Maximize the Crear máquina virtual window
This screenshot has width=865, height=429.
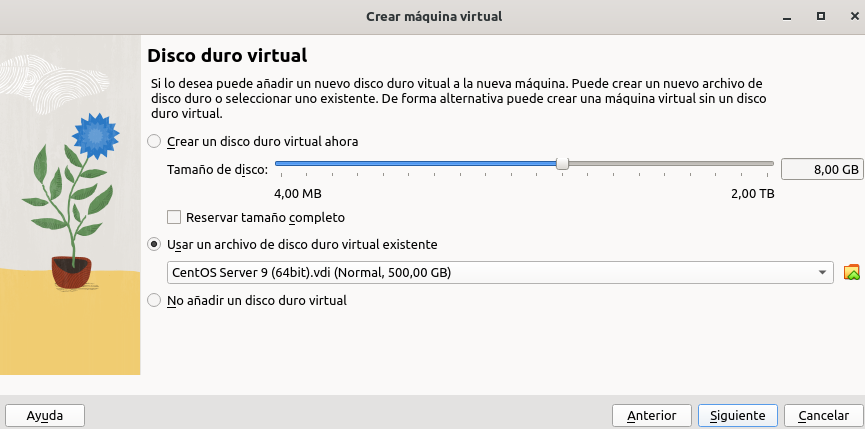(821, 17)
